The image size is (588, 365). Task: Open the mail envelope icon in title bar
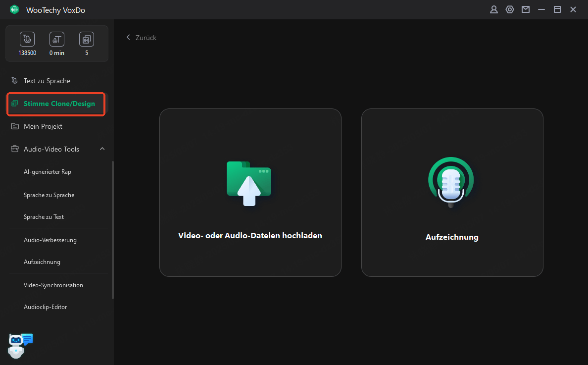tap(525, 9)
